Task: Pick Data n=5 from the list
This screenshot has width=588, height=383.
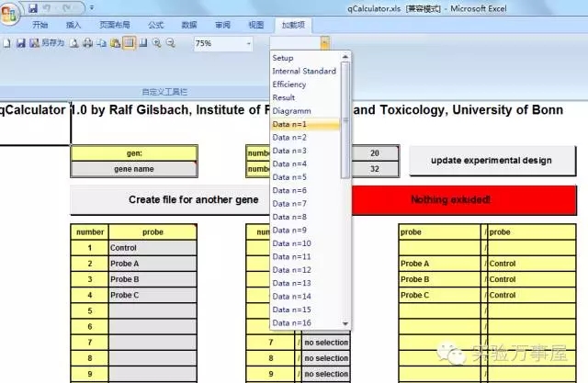Action: [305, 177]
